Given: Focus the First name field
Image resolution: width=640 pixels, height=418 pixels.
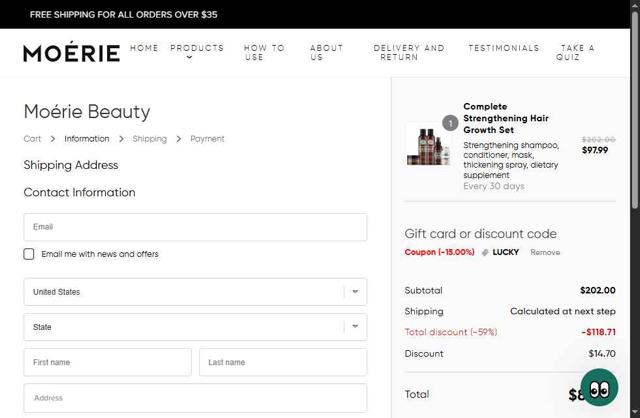Looking at the screenshot, I should 107,362.
